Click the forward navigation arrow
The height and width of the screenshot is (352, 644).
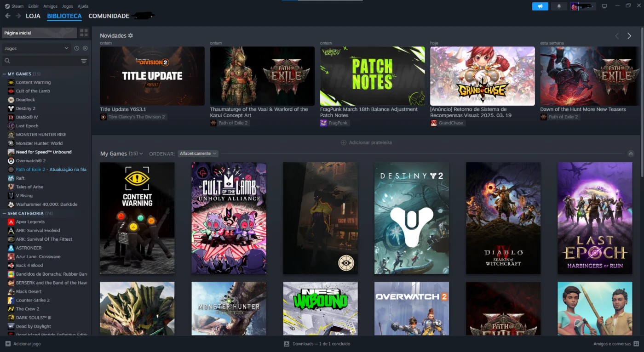pos(18,16)
